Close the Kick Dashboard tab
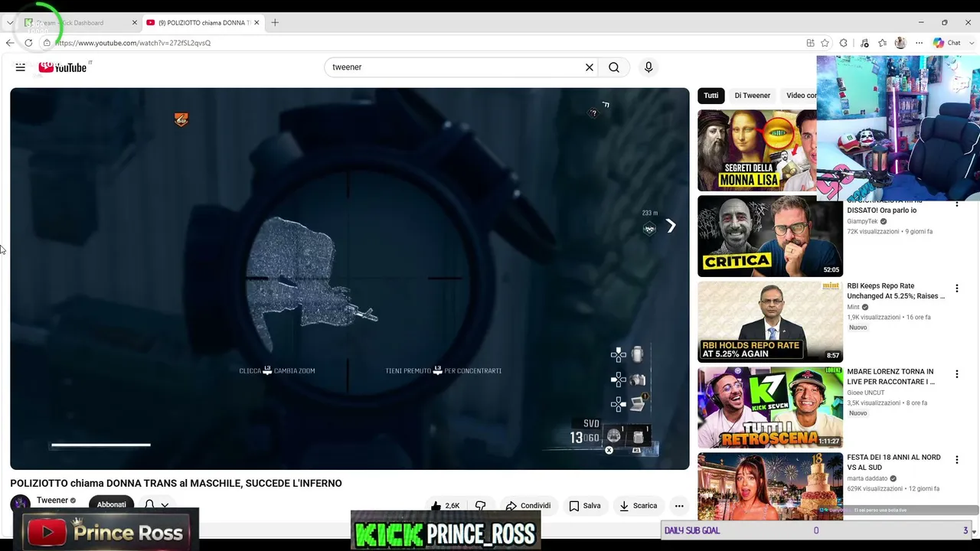This screenshot has width=980, height=551. (135, 23)
